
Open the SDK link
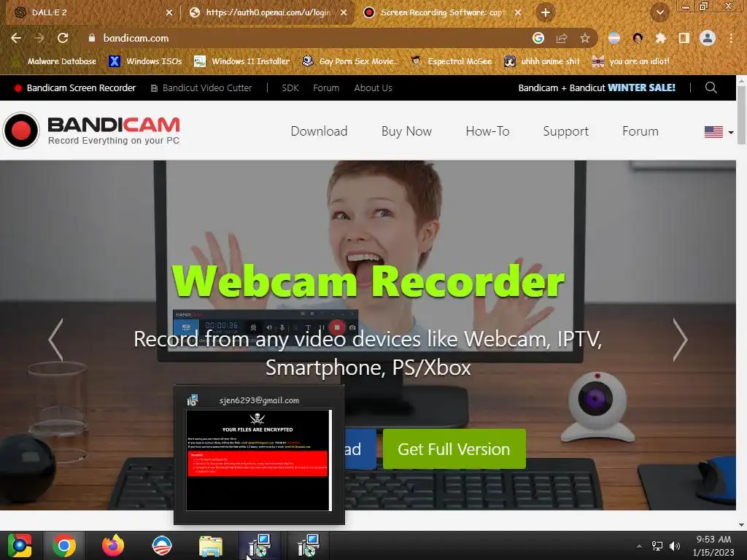290,88
